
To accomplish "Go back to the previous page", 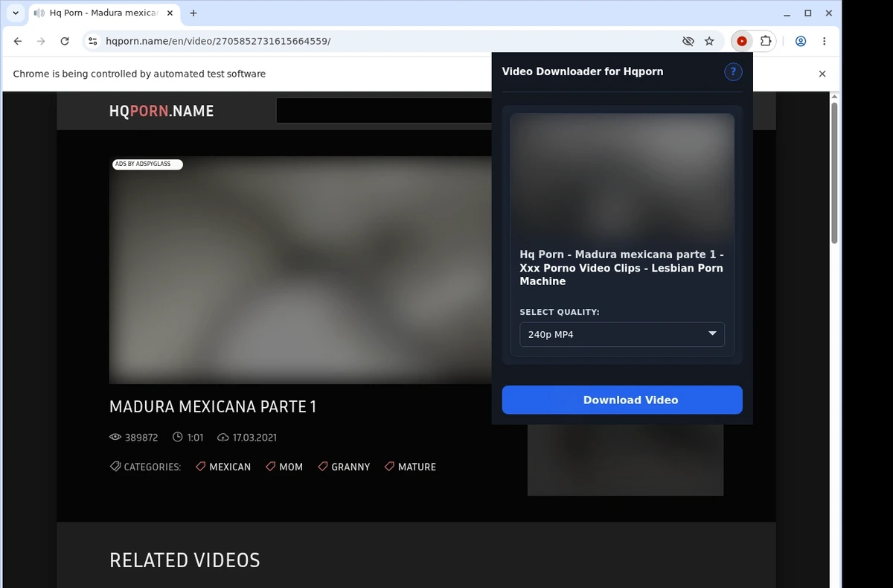I will coord(18,42).
